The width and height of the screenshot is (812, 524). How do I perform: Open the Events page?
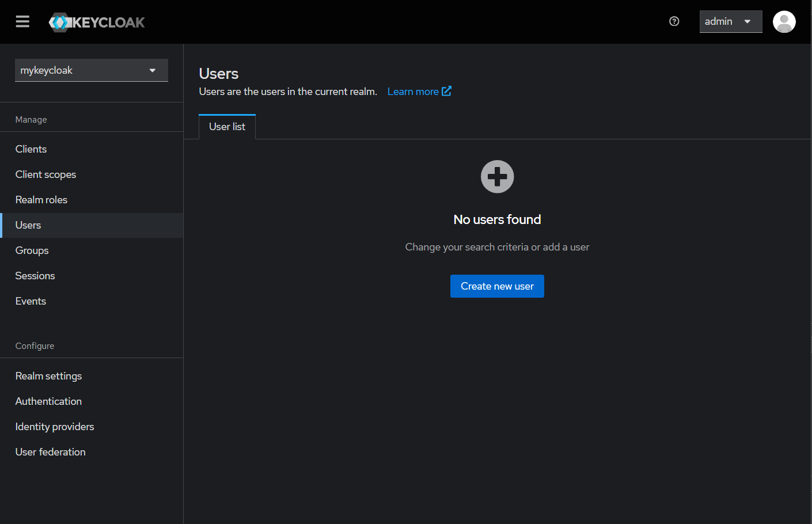31,301
